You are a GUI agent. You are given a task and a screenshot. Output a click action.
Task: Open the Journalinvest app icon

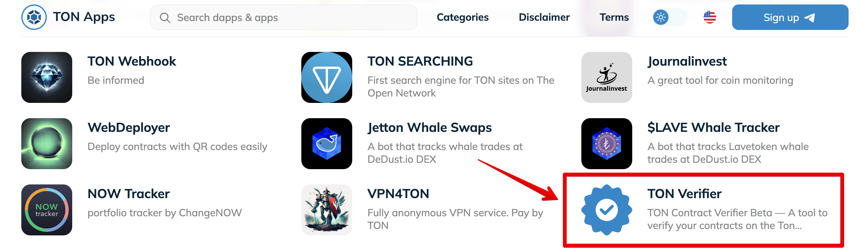click(x=606, y=77)
